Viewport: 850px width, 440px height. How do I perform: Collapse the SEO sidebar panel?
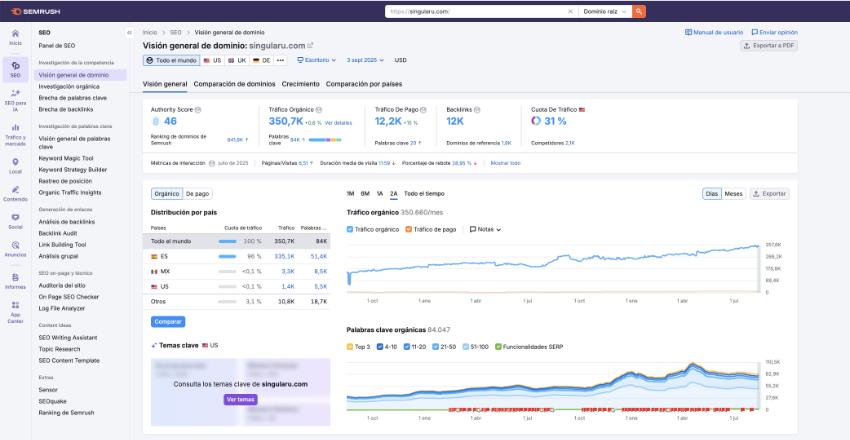coord(129,33)
